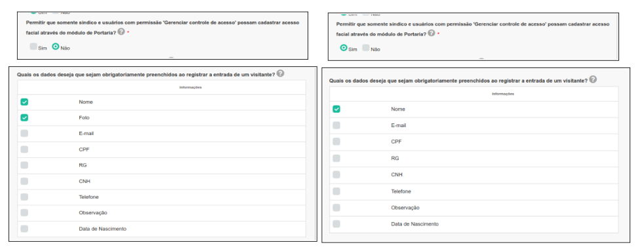The width and height of the screenshot is (644, 249).
Task: Click help icon beside Portaria question, right screenshot
Action: [x=432, y=33]
